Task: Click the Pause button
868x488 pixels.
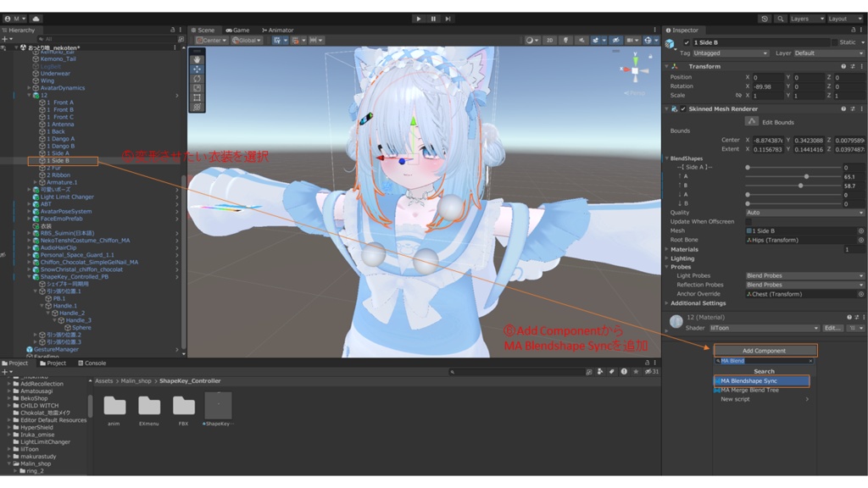Action: pos(433,19)
